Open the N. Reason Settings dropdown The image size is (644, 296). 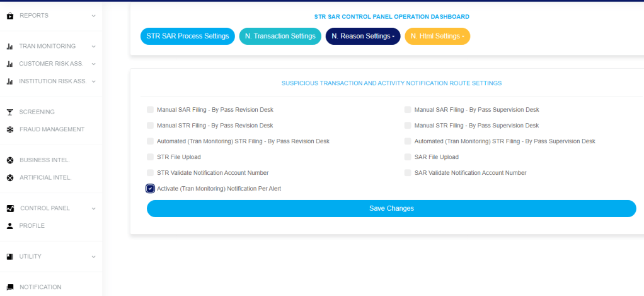(x=363, y=37)
